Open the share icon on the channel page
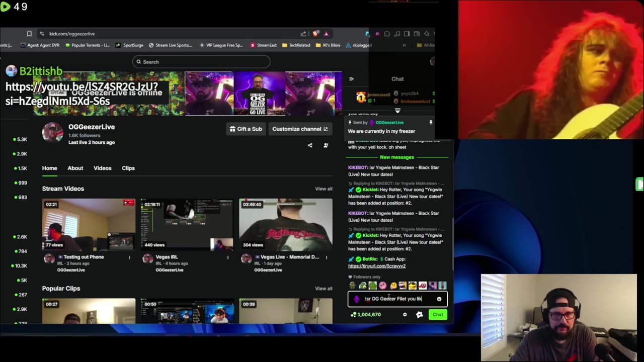The image size is (644, 362). click(x=310, y=145)
